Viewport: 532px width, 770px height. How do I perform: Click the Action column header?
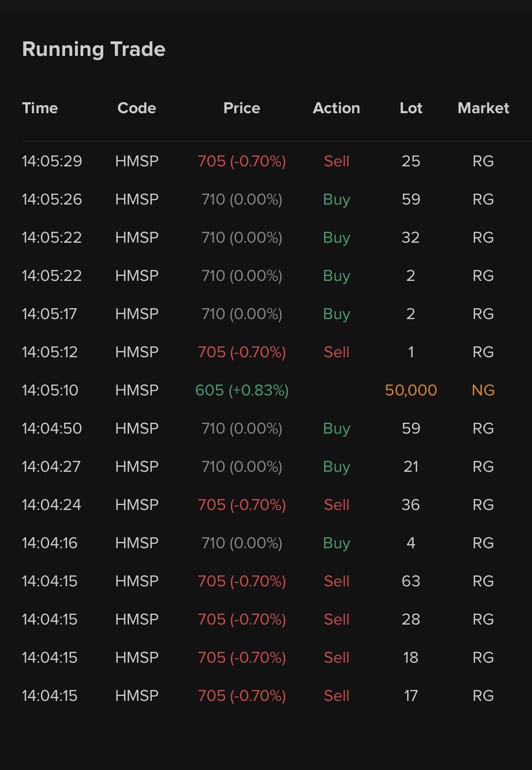point(336,108)
